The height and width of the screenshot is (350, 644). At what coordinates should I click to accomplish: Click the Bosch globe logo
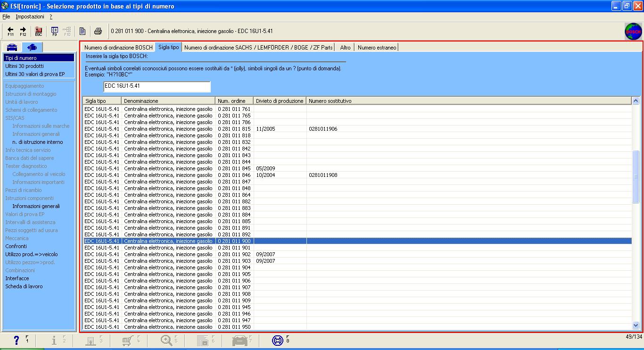pyautogui.click(x=633, y=32)
